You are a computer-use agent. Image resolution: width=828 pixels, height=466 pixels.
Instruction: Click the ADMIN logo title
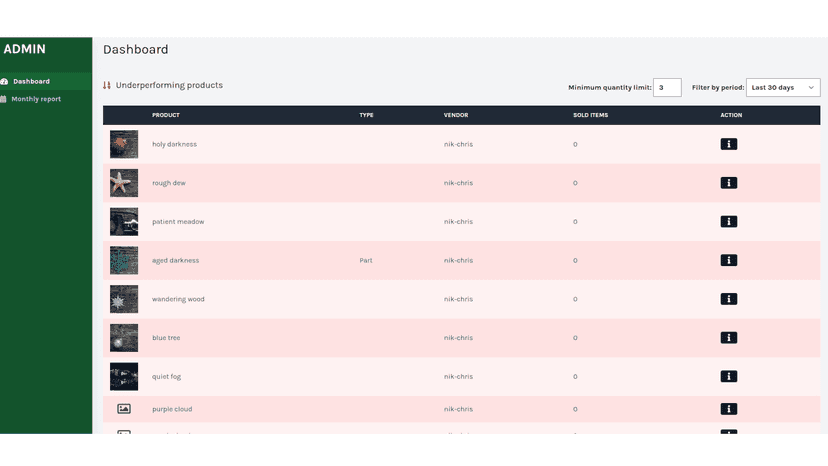coord(24,49)
